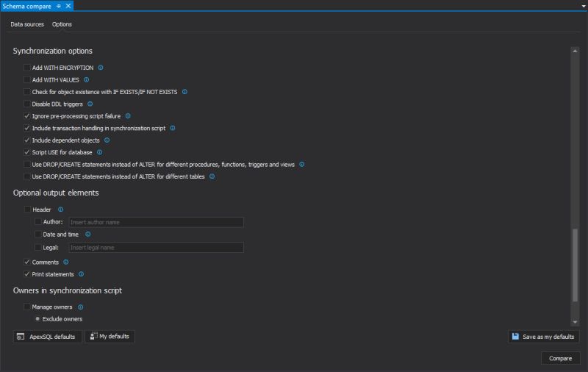Uncheck Ignore pre-processing script failure
This screenshot has width=588, height=372.
(x=26, y=116)
